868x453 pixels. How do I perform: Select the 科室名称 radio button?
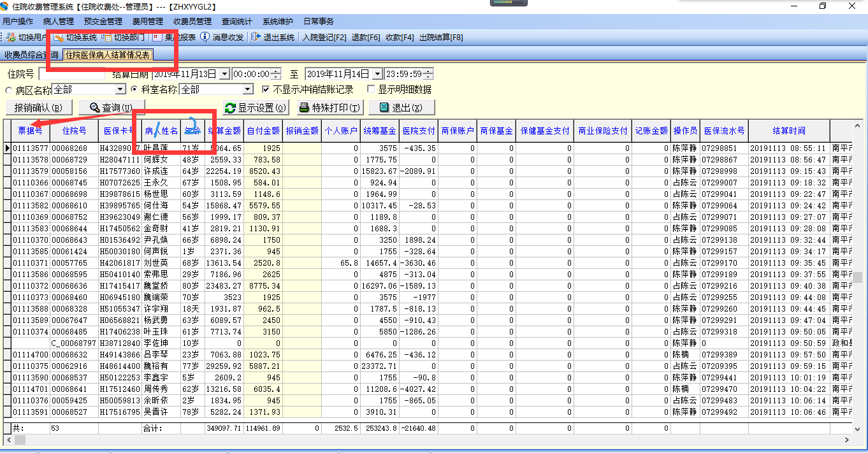[x=135, y=90]
